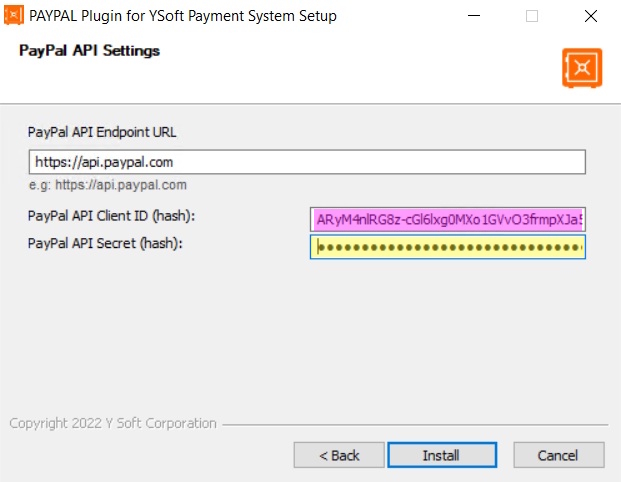621x482 pixels.
Task: Focus the PayPal API Client ID field
Action: click(447, 219)
